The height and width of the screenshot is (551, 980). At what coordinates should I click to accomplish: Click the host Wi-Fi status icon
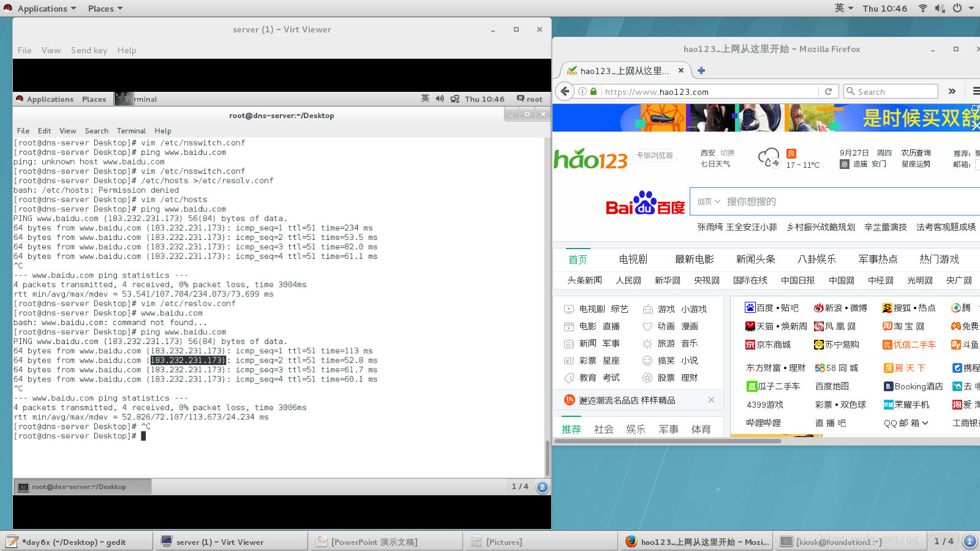click(922, 8)
